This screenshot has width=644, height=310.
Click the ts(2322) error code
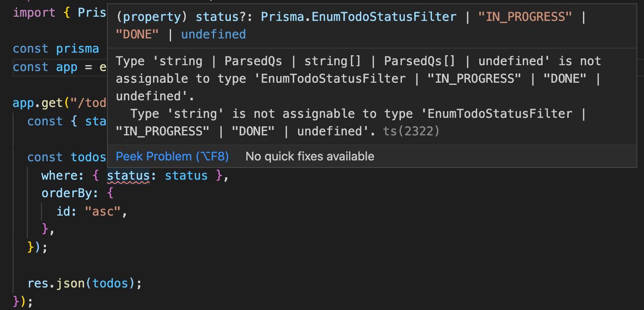click(x=411, y=131)
